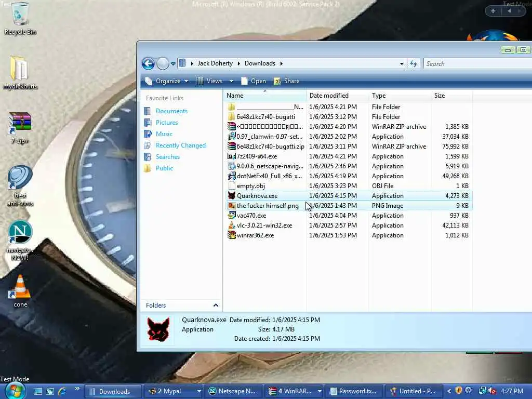Select the 7z2409-x64.exe file icon
Image resolution: width=532 pixels, height=399 pixels.
(232, 156)
